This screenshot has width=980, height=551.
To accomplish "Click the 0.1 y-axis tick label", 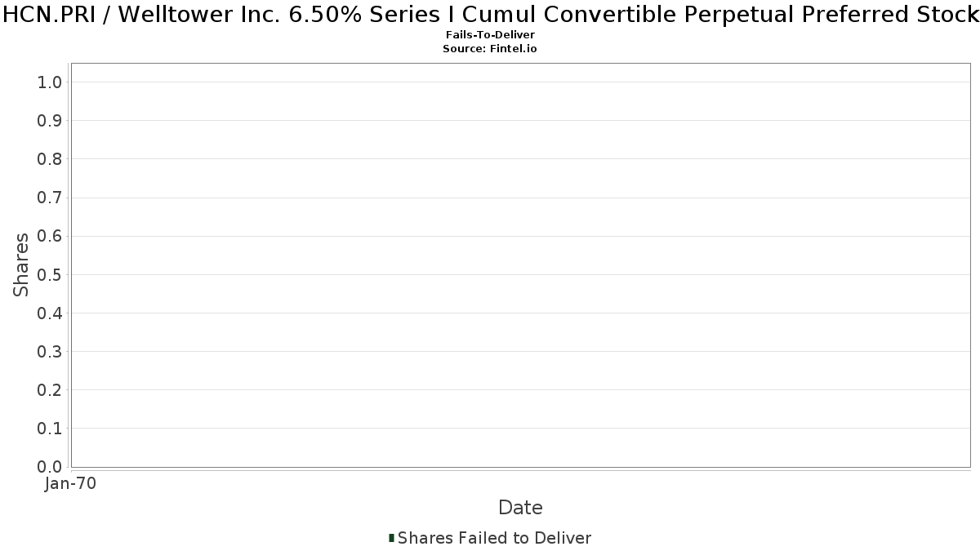I will 50,429.
